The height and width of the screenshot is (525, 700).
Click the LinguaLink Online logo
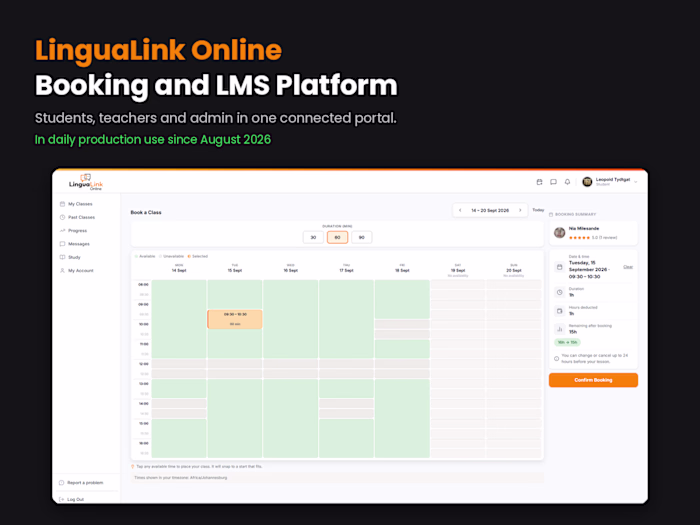point(86,182)
